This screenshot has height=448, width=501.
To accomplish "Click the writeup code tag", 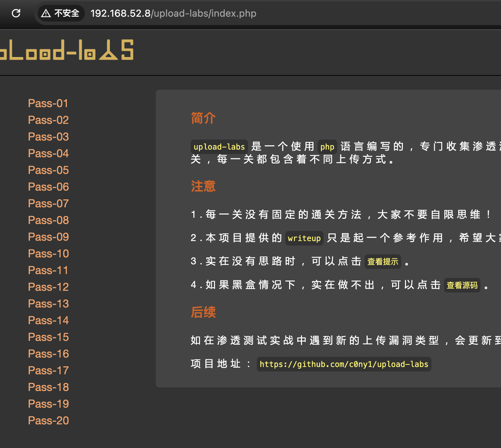I will click(x=304, y=238).
